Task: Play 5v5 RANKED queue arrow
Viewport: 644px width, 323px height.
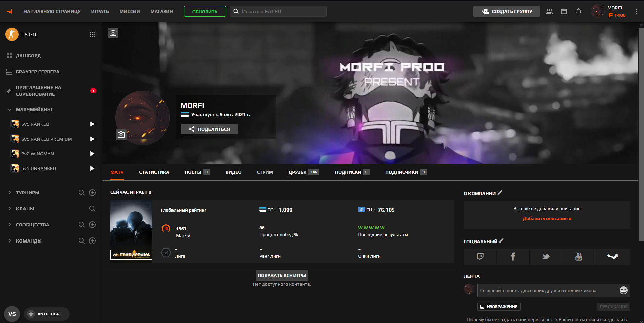Action: click(x=92, y=124)
